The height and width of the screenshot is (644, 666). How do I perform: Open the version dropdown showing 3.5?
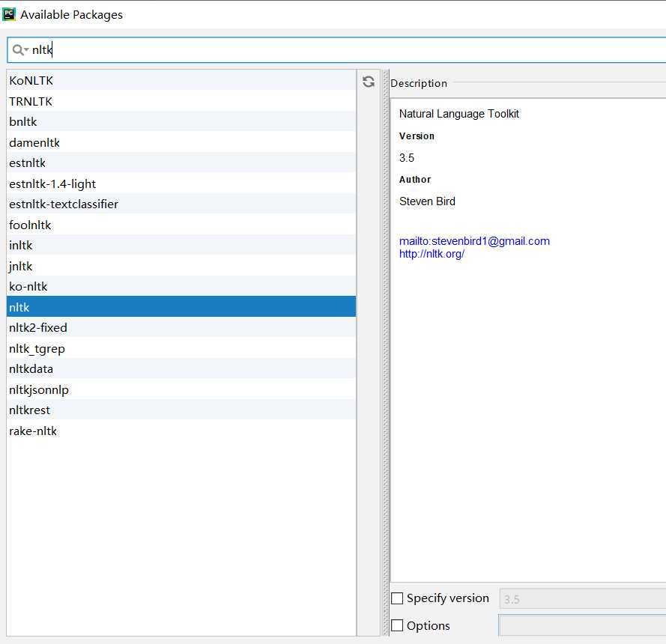coord(582,598)
